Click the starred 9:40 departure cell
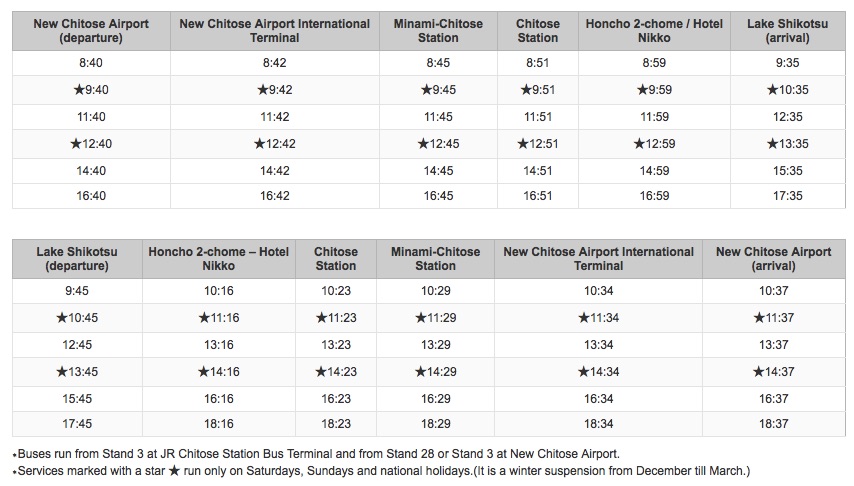Image resolution: width=854 pixels, height=486 pixels. pyautogui.click(x=91, y=90)
